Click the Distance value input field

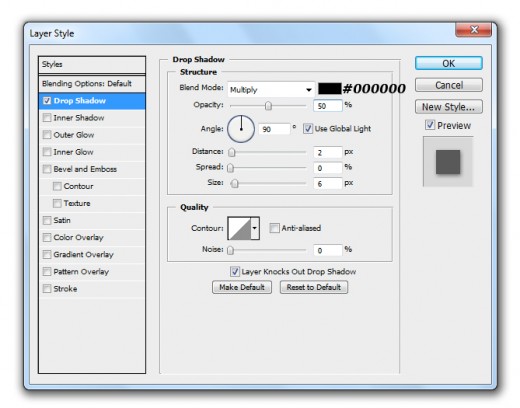pos(328,152)
